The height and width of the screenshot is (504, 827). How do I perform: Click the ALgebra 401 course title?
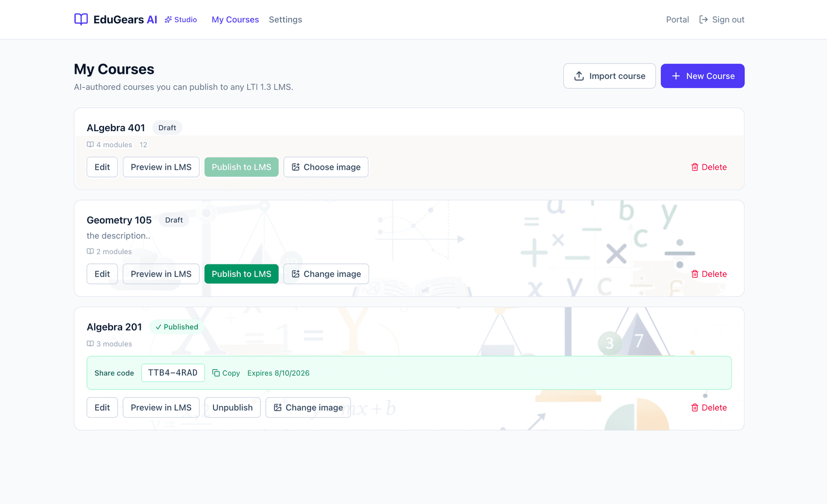click(x=116, y=128)
